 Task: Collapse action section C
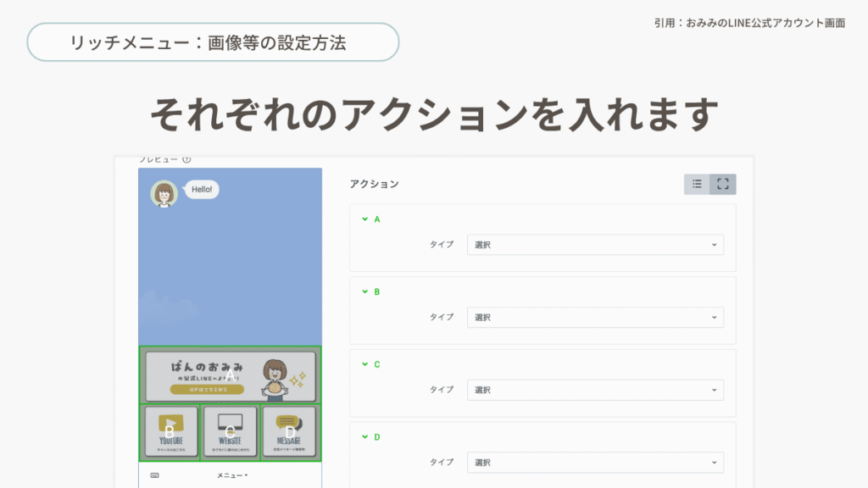[x=364, y=364]
